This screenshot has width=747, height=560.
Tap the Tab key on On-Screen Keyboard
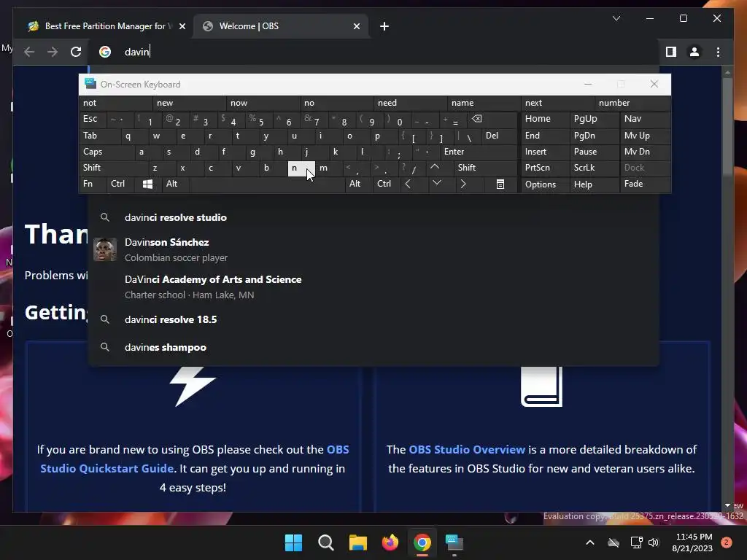[x=99, y=136]
